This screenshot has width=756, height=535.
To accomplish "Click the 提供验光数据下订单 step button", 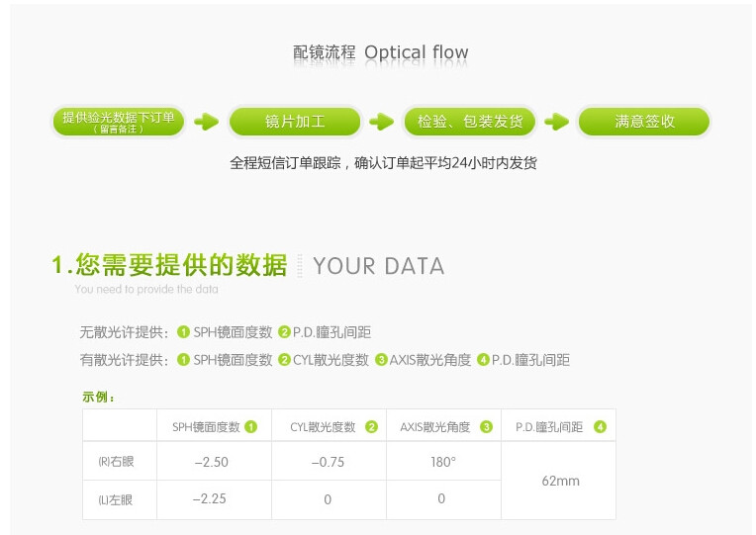I will coord(119,122).
